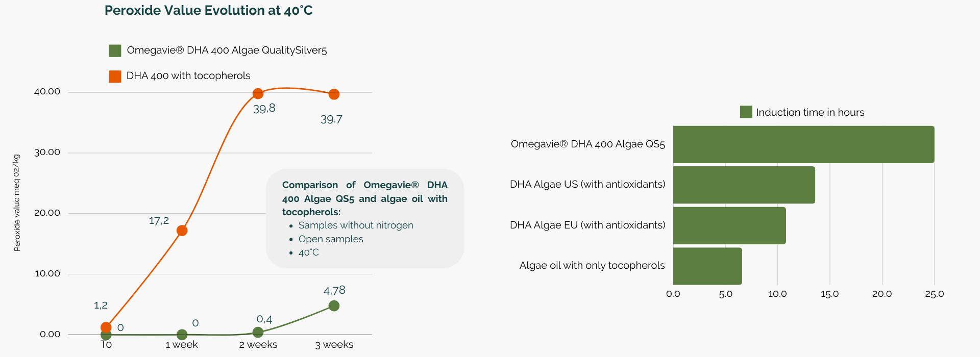This screenshot has width=980, height=357.
Task: Select the green data point labeled 0,4
Action: click(258, 333)
